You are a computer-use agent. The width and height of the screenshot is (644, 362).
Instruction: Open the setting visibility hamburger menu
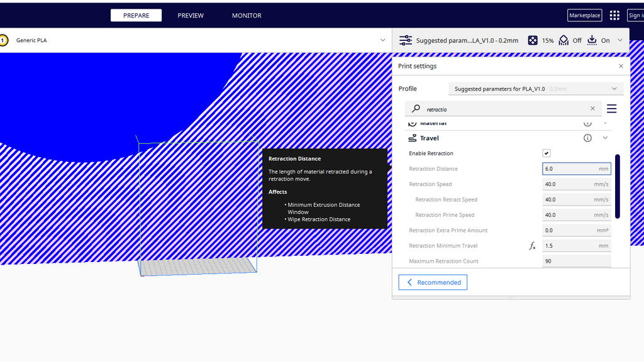click(x=611, y=108)
